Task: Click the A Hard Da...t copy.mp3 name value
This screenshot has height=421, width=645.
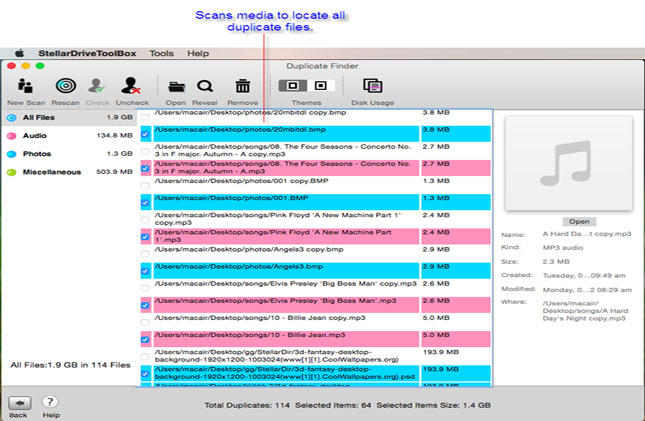Action: pyautogui.click(x=587, y=234)
